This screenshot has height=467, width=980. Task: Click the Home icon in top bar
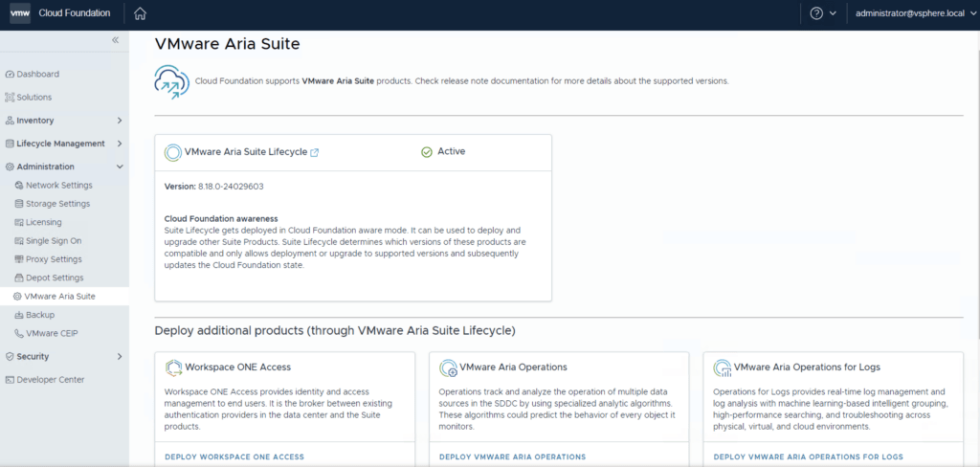point(140,13)
